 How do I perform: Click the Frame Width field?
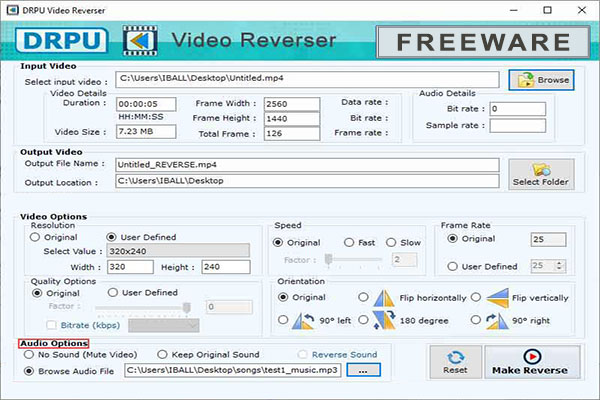[x=292, y=104]
